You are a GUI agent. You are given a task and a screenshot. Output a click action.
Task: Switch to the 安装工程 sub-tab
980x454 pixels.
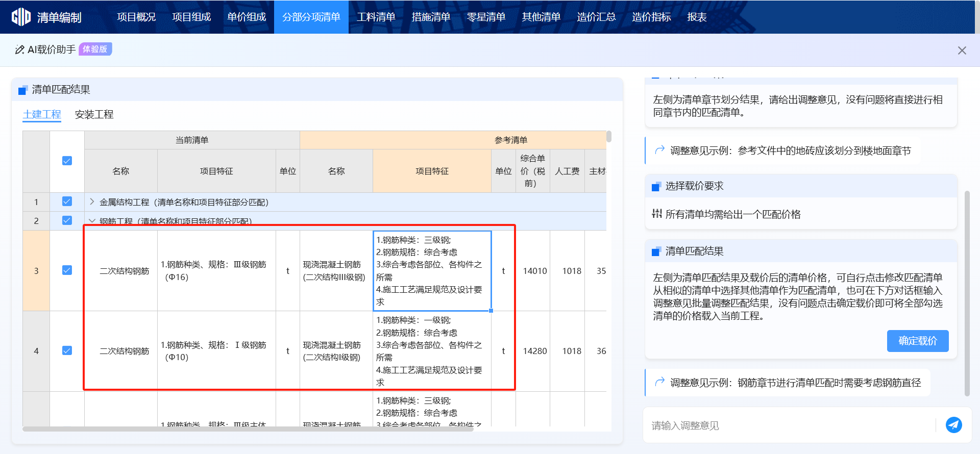coord(94,114)
